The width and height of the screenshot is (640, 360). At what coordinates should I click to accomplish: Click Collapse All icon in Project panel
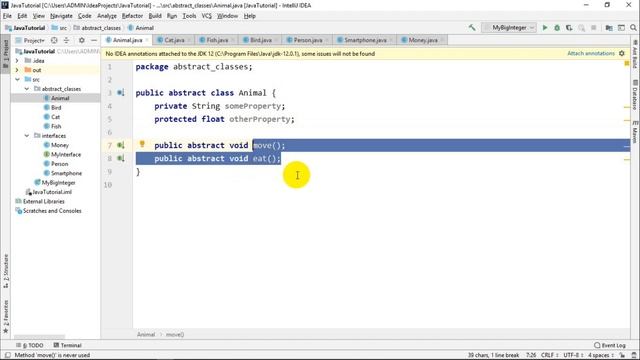(66, 40)
